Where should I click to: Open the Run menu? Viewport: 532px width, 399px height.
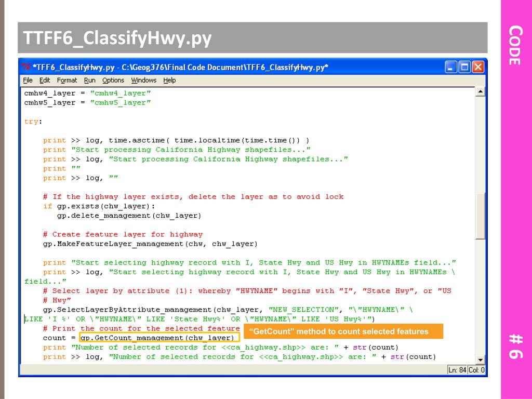[89, 80]
